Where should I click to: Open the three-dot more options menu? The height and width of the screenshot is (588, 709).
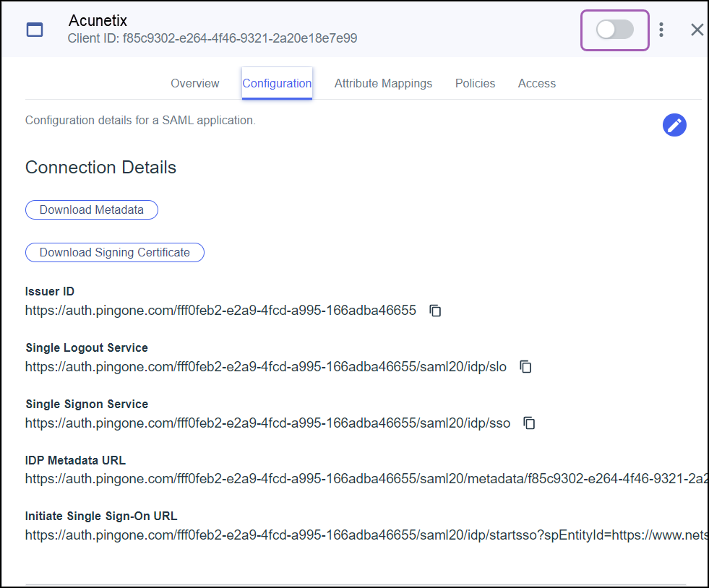point(661,30)
